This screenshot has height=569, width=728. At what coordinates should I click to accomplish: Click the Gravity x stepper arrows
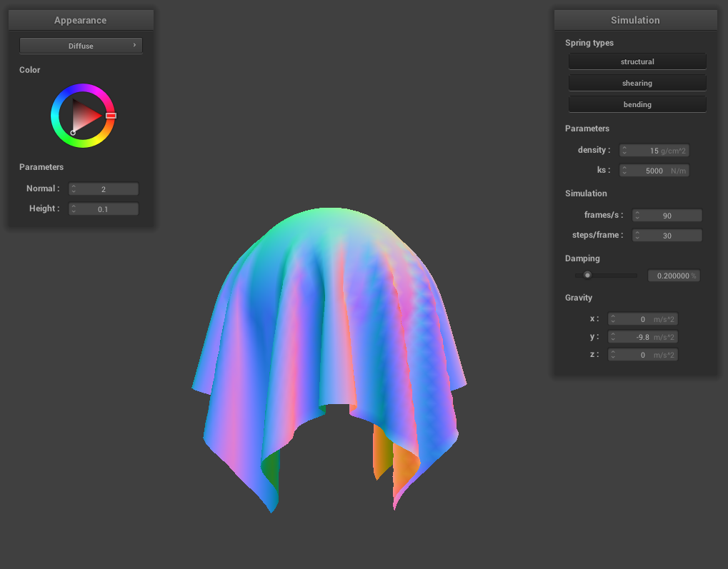[x=613, y=319]
